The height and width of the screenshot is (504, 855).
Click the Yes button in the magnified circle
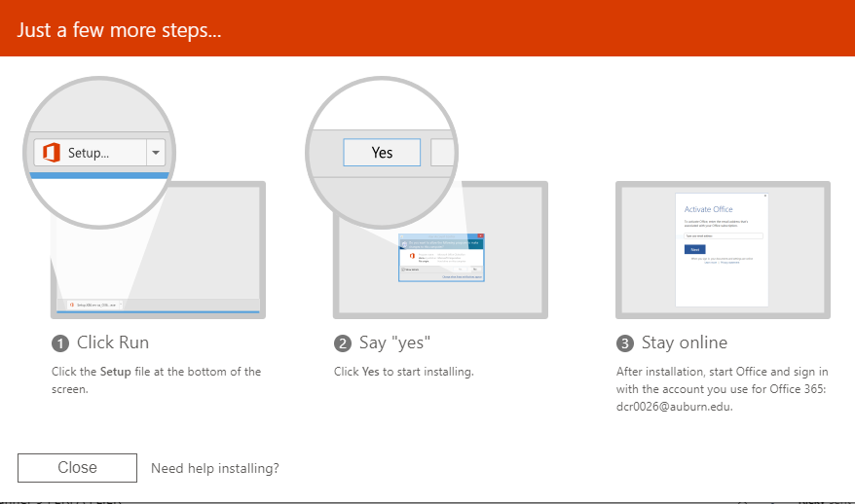[382, 153]
